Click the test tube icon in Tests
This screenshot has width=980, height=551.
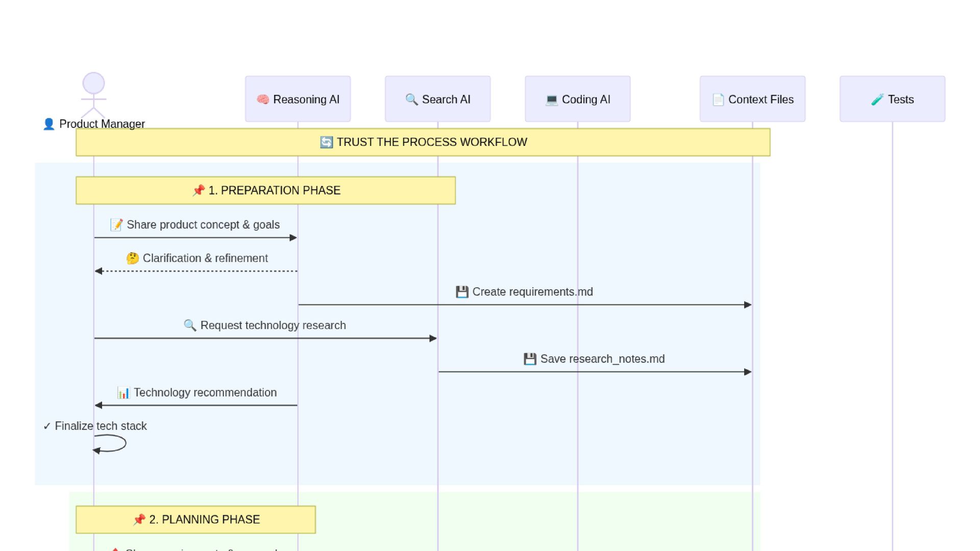(877, 99)
